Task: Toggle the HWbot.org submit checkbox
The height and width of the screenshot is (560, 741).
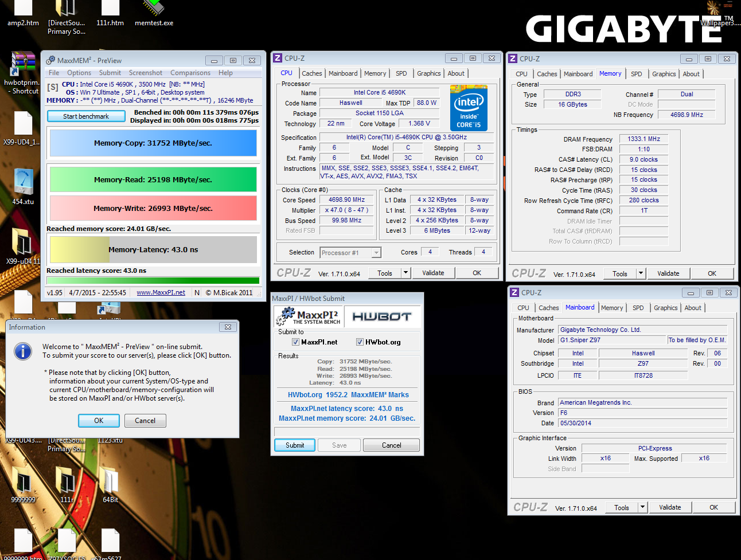Action: [360, 342]
